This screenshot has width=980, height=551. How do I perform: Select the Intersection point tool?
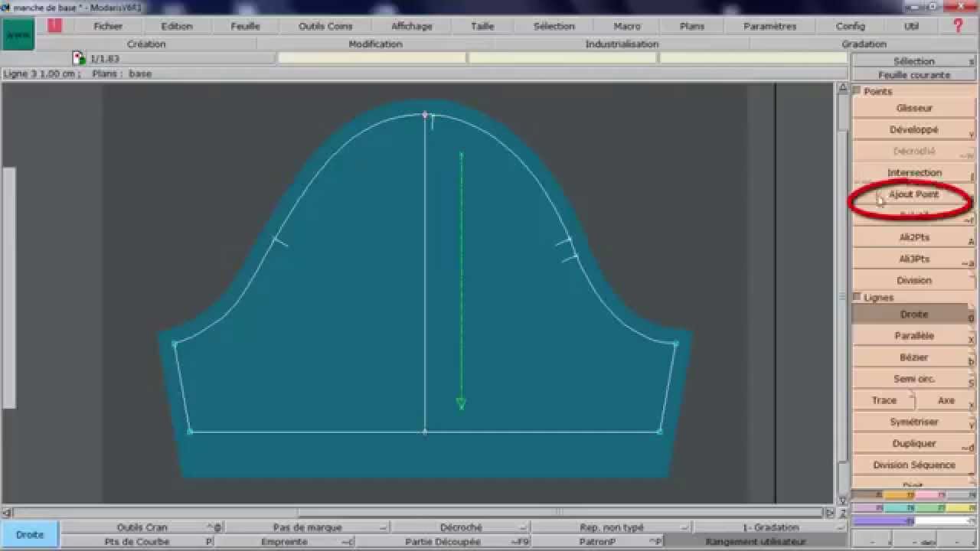coord(914,173)
